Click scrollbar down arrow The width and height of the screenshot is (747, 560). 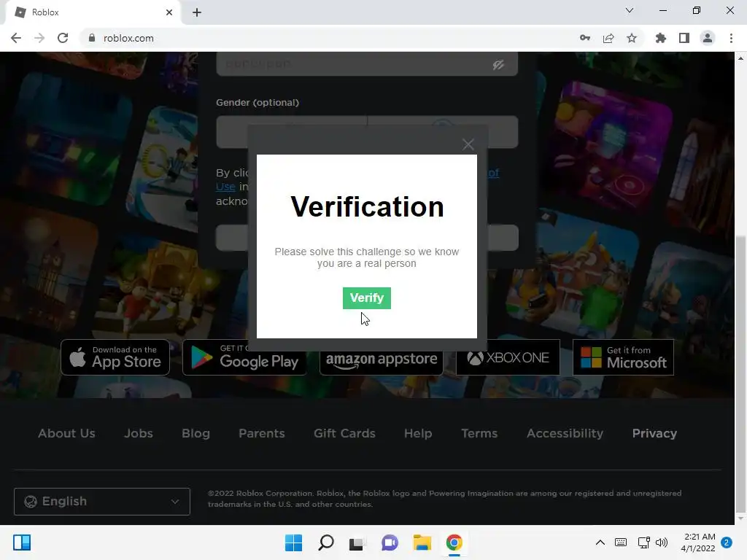click(x=740, y=518)
